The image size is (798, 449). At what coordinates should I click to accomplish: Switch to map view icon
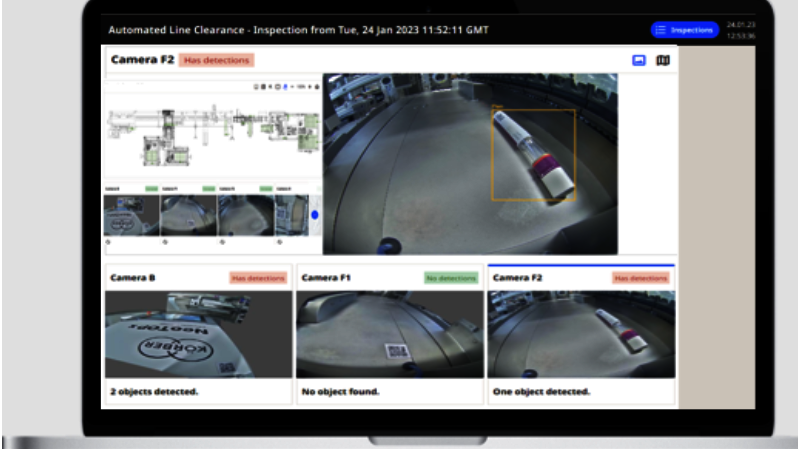(x=662, y=60)
